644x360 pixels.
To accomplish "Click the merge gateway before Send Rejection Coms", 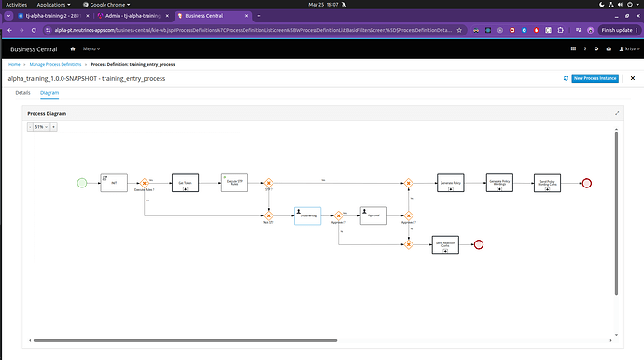I will [x=409, y=244].
